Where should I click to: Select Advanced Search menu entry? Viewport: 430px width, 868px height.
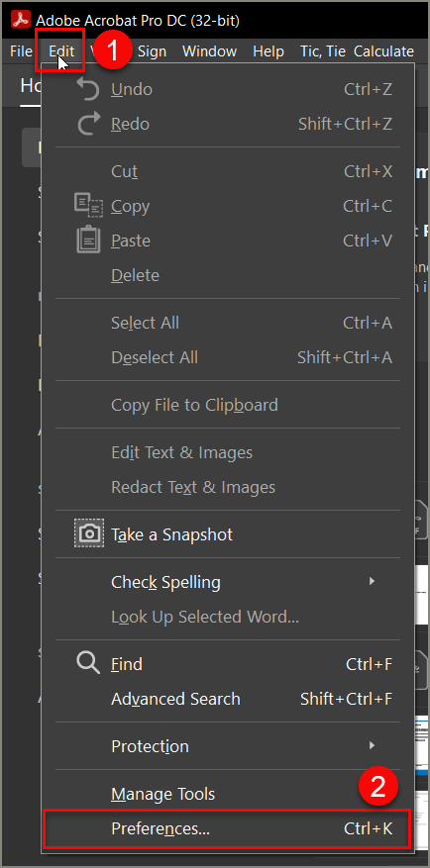(x=227, y=699)
